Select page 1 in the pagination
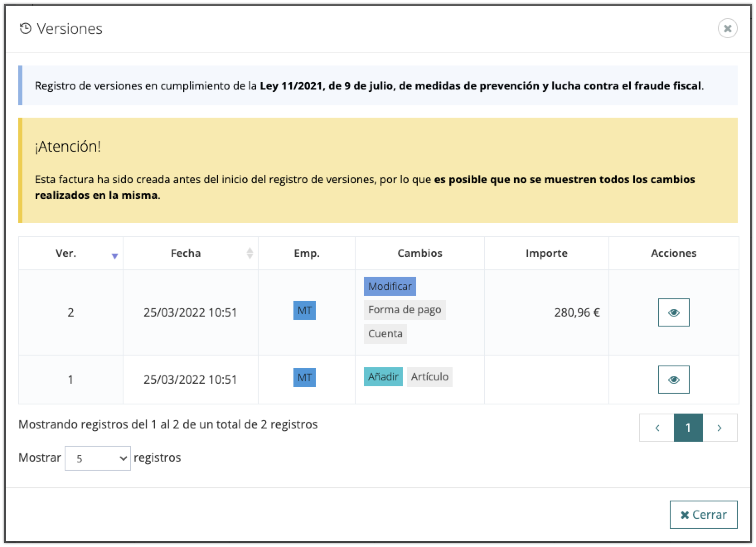Viewport: 756px width, 547px height. (688, 428)
